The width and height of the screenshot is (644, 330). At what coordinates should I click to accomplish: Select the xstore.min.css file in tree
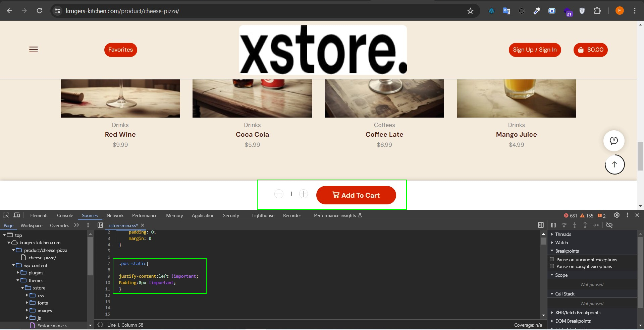pos(52,326)
